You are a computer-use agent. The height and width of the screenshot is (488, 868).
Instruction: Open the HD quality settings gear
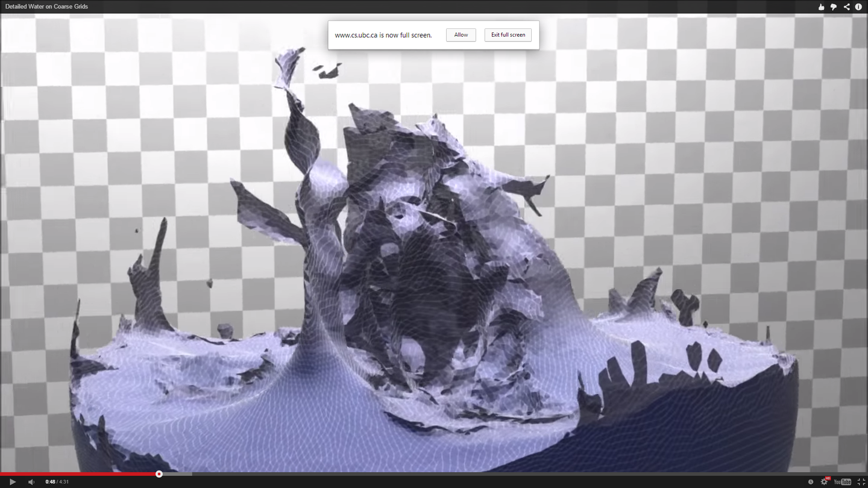[825, 481]
